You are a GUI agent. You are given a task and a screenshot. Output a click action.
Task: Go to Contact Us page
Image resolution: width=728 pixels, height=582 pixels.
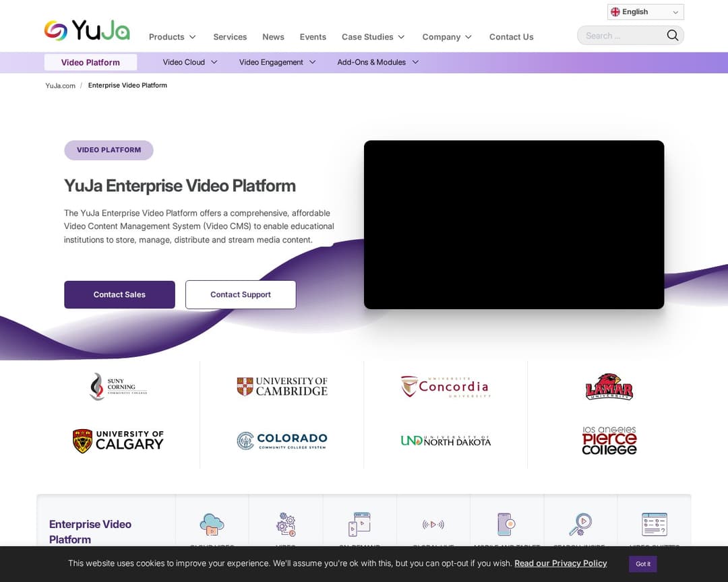tap(511, 36)
